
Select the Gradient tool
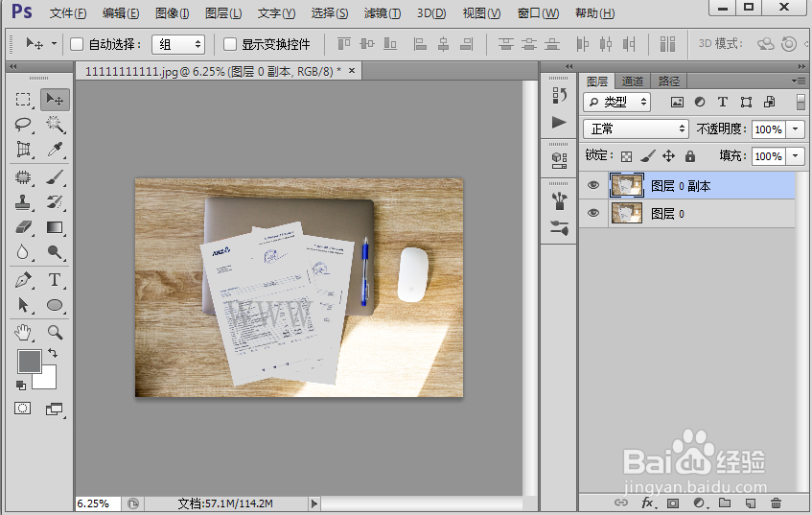tap(55, 227)
